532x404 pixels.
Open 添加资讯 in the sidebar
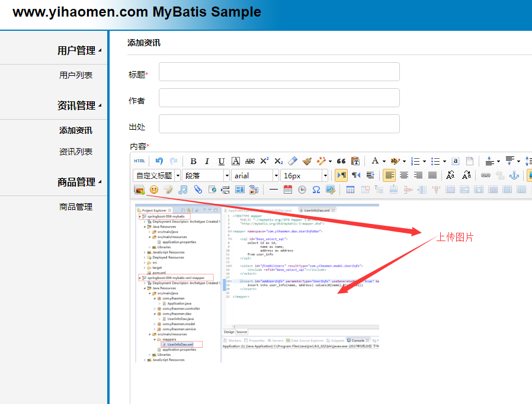click(x=76, y=130)
